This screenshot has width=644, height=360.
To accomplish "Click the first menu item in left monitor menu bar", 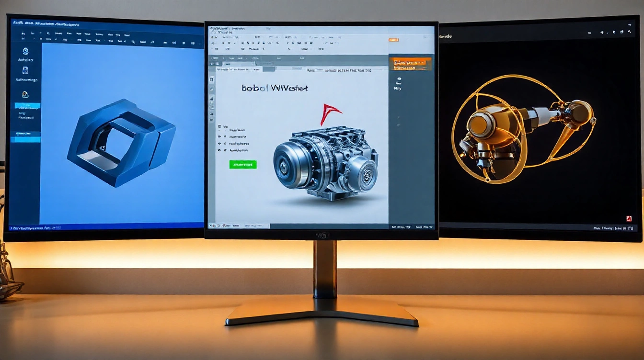I will click(x=19, y=22).
